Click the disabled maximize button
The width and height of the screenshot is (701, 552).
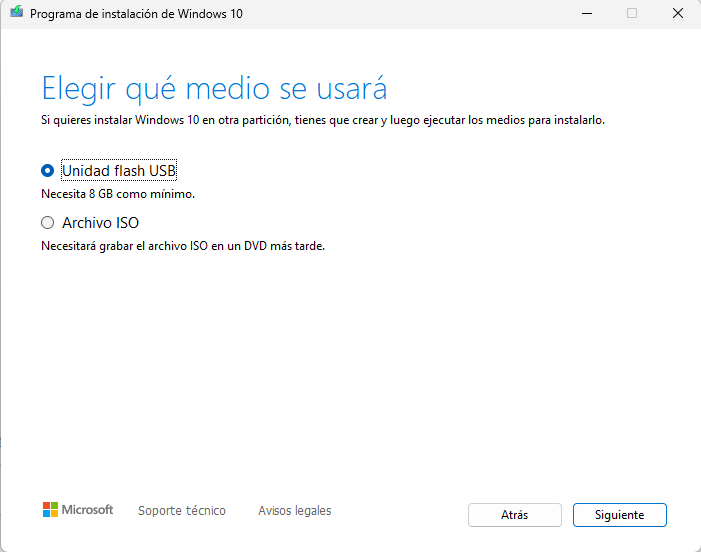click(x=632, y=13)
